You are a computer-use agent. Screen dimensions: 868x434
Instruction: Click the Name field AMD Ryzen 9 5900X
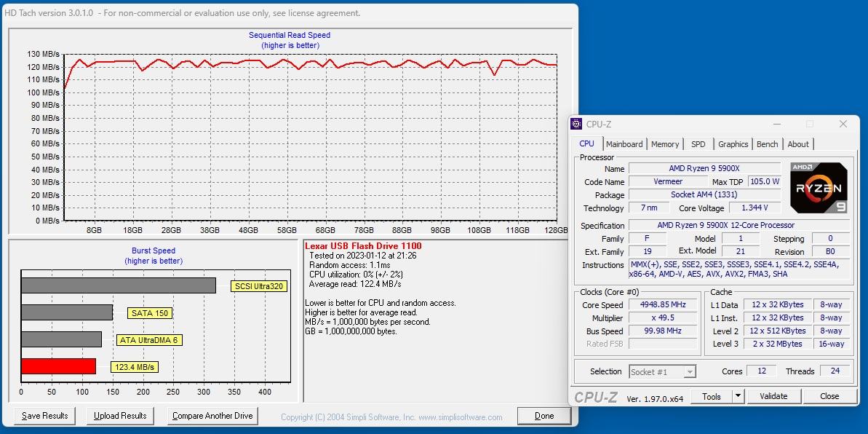pyautogui.click(x=704, y=168)
